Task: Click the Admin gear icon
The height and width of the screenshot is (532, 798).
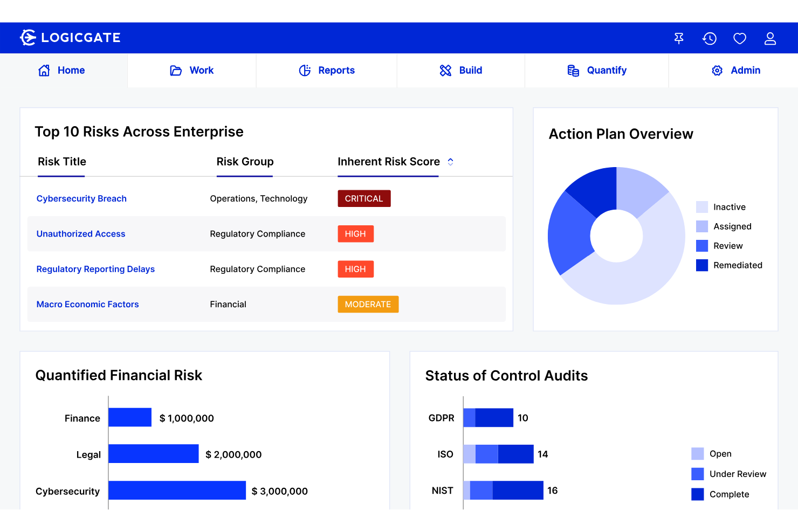Action: (x=717, y=71)
